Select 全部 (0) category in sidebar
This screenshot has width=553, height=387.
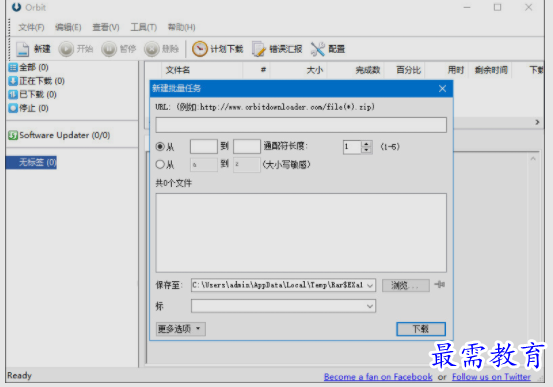pyautogui.click(x=29, y=67)
